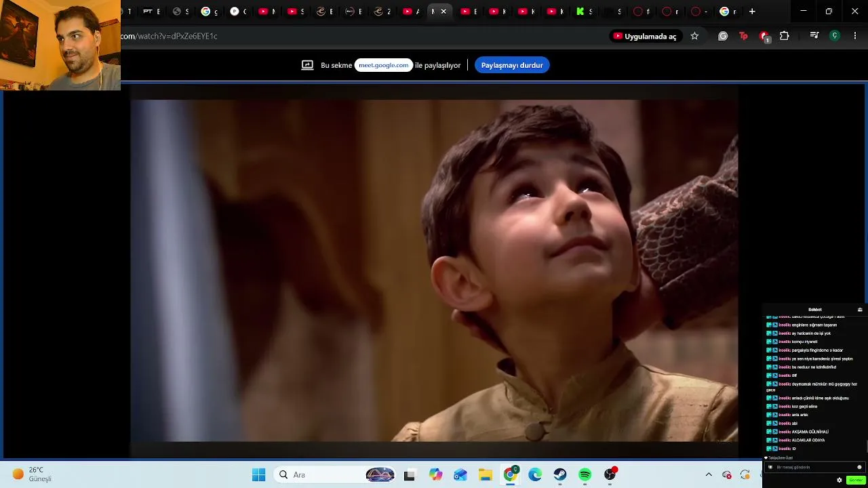Click the red extension icon with badge 1
Viewport: 868px width, 488px height.
[764, 37]
